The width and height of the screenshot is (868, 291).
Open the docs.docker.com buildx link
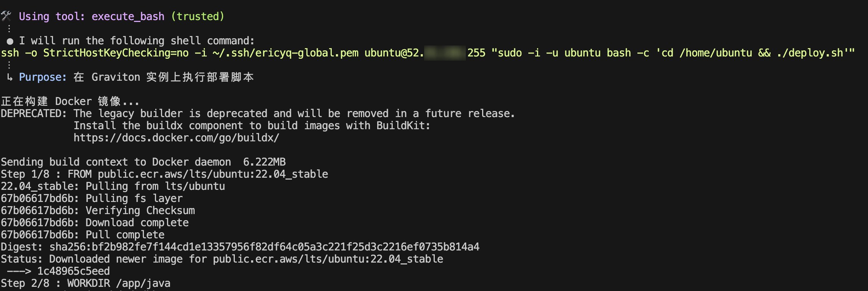pyautogui.click(x=176, y=138)
